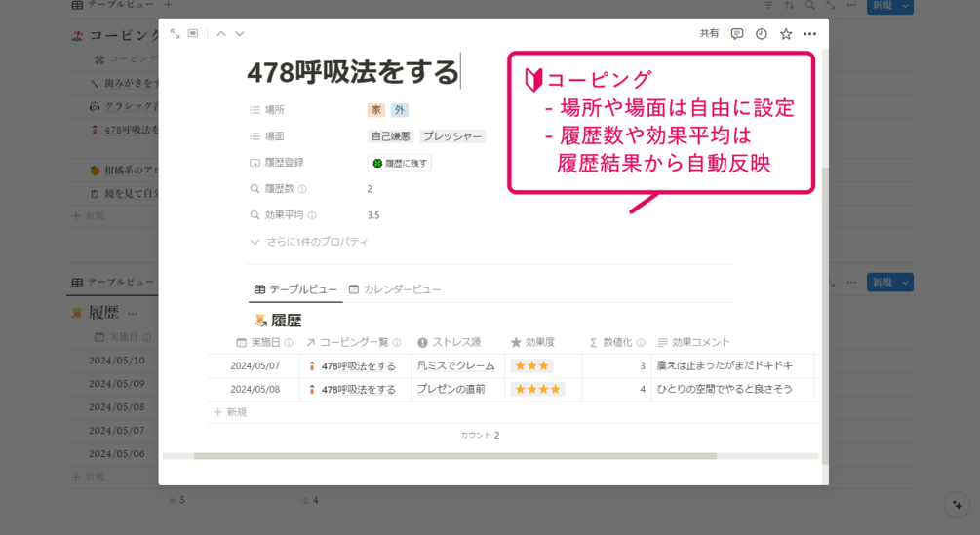Click the horizontal scrollbar in modal
Viewport: 980px width, 535px height.
pos(455,456)
